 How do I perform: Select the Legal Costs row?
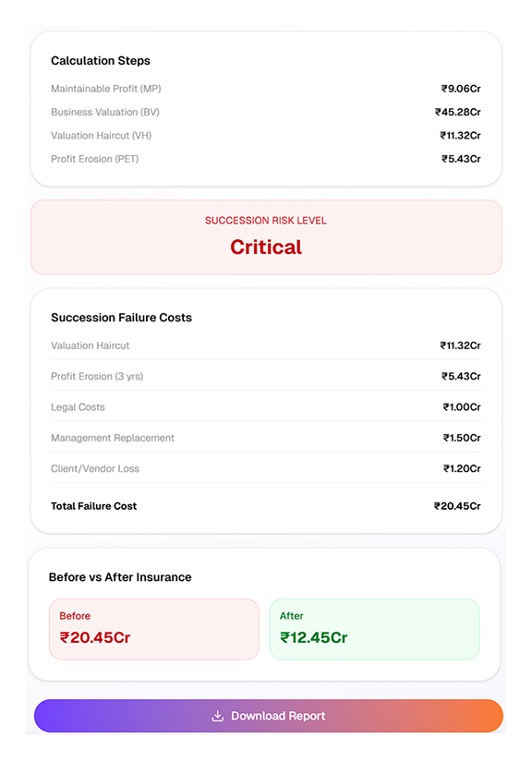266,407
